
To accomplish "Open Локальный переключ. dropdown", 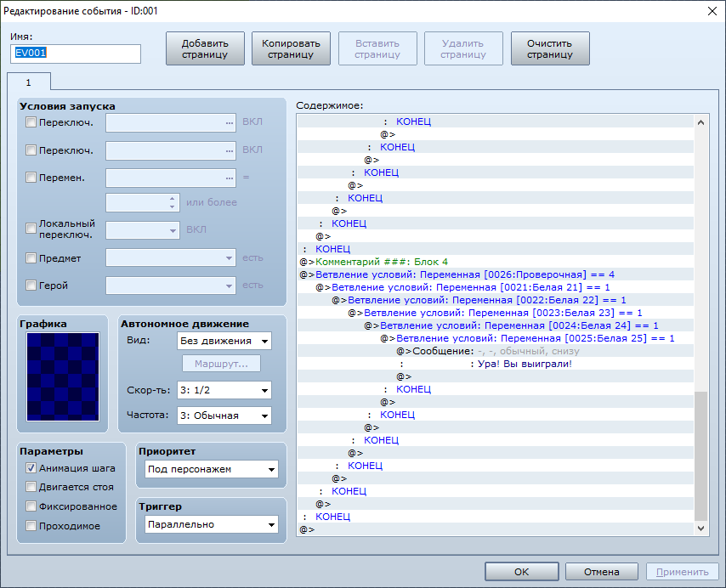I will 143,230.
